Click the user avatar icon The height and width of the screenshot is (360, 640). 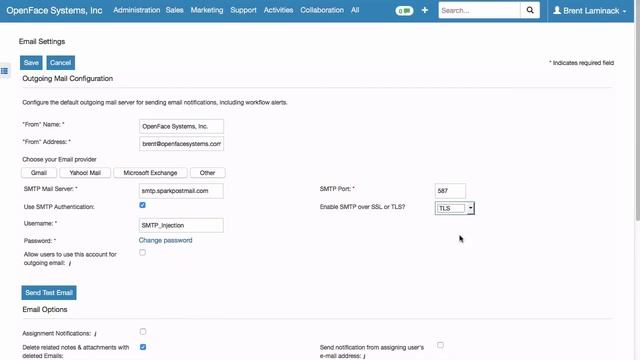tap(557, 10)
